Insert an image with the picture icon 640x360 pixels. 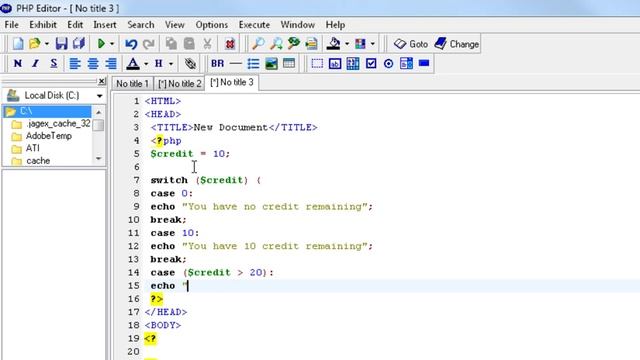point(271,63)
